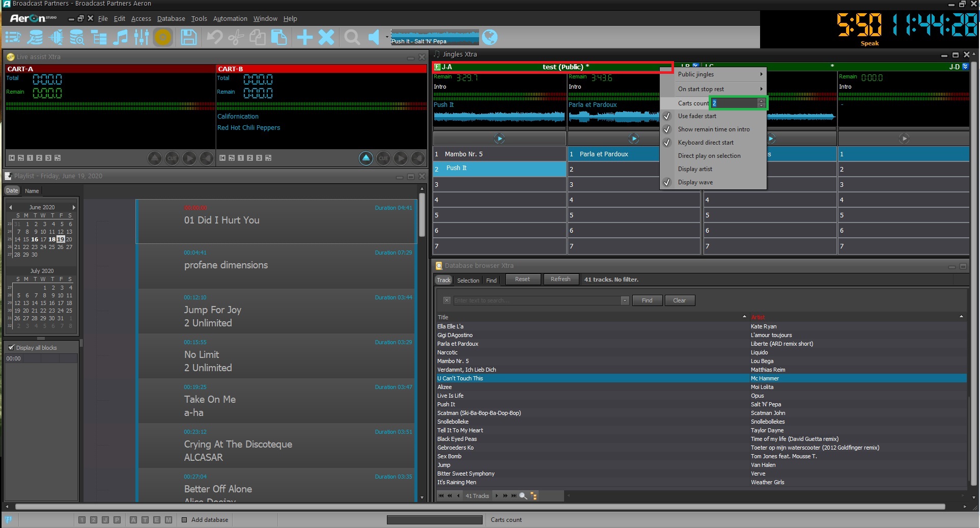Click the yellow disc toolbar icon
The width and height of the screenshot is (980, 528).
pos(163,37)
